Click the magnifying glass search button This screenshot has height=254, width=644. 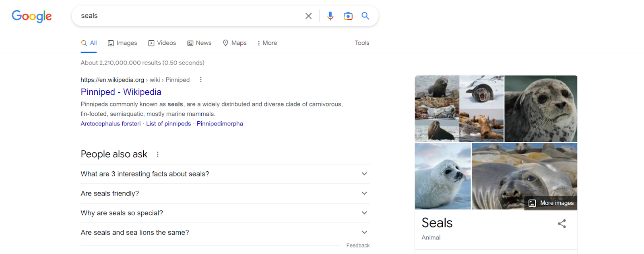pos(365,16)
